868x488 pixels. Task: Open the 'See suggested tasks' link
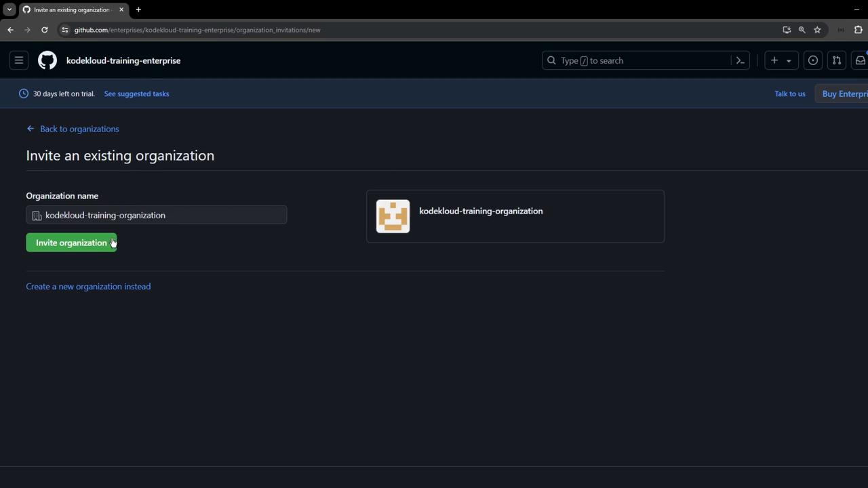pos(136,94)
